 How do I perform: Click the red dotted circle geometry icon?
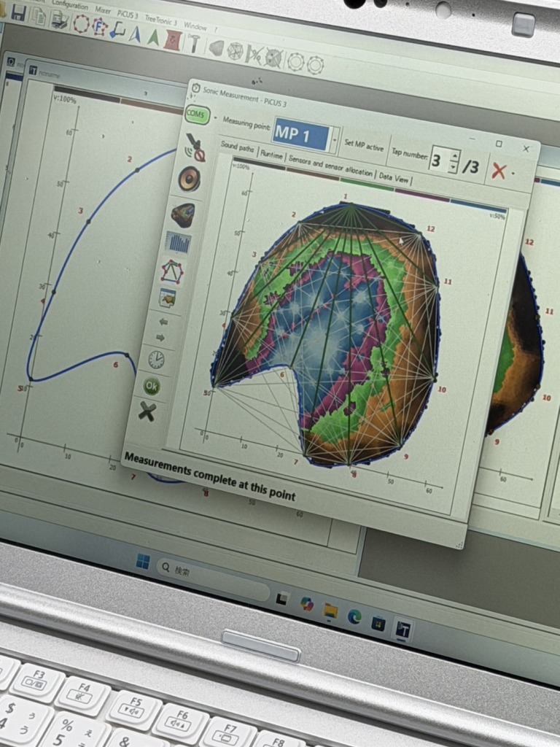point(81,23)
